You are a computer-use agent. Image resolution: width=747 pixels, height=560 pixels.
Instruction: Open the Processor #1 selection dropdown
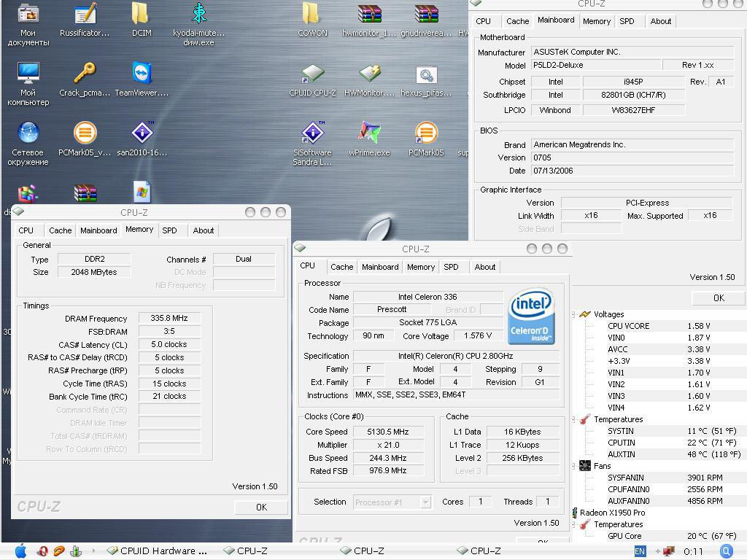(426, 502)
